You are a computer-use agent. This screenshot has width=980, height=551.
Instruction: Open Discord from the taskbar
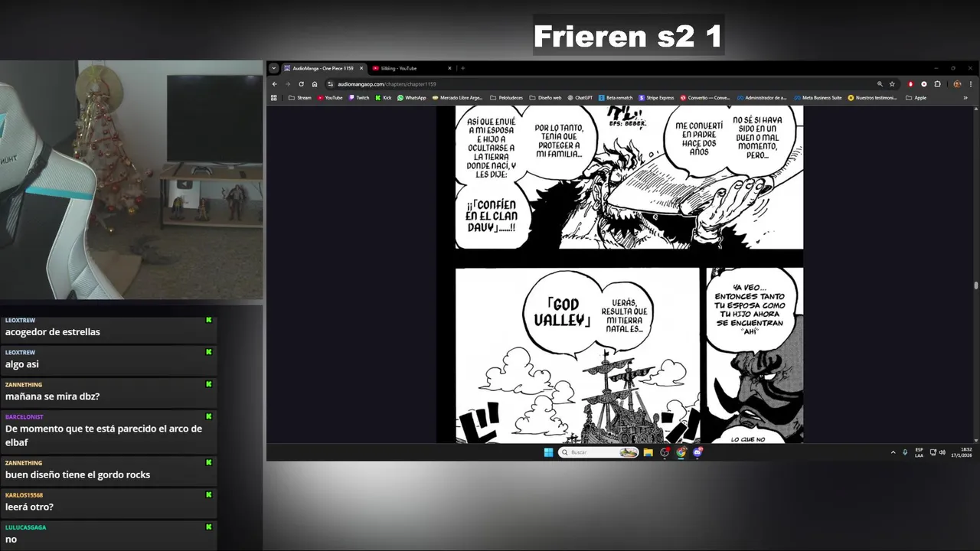pos(697,452)
